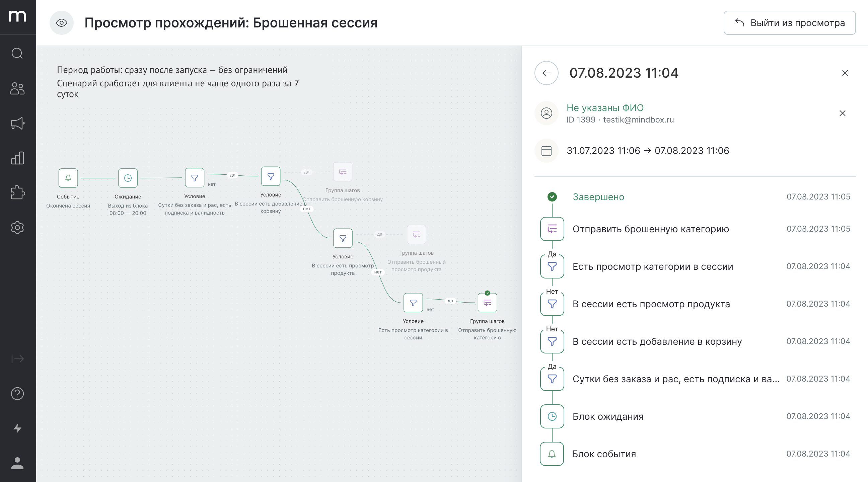Click timestamp 07.08.2023 11:05 beside Завершено

click(818, 197)
